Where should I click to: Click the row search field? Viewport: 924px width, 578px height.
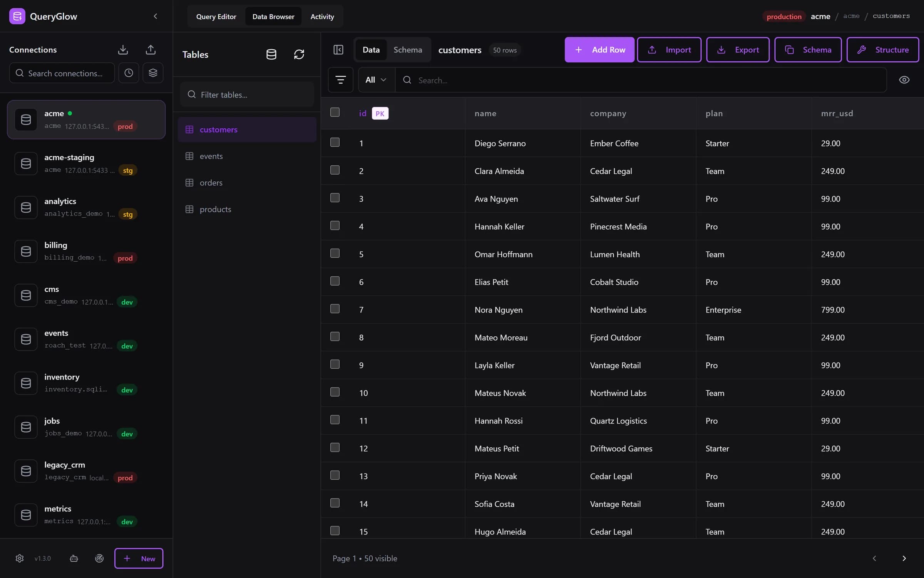click(x=641, y=80)
